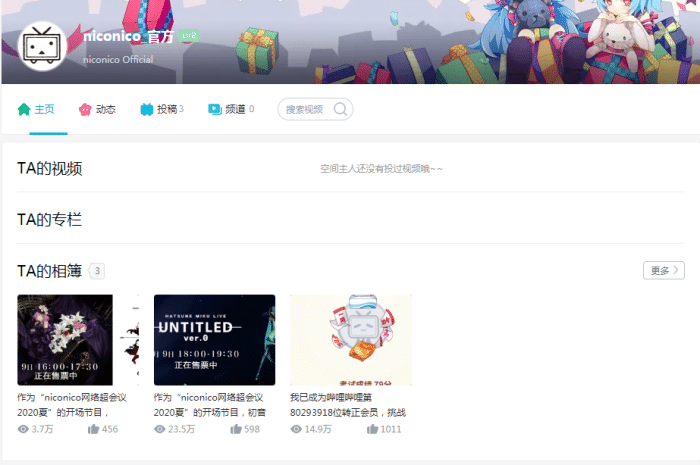Click the niconico TV avatar image
700x465 pixels.
coord(42,46)
